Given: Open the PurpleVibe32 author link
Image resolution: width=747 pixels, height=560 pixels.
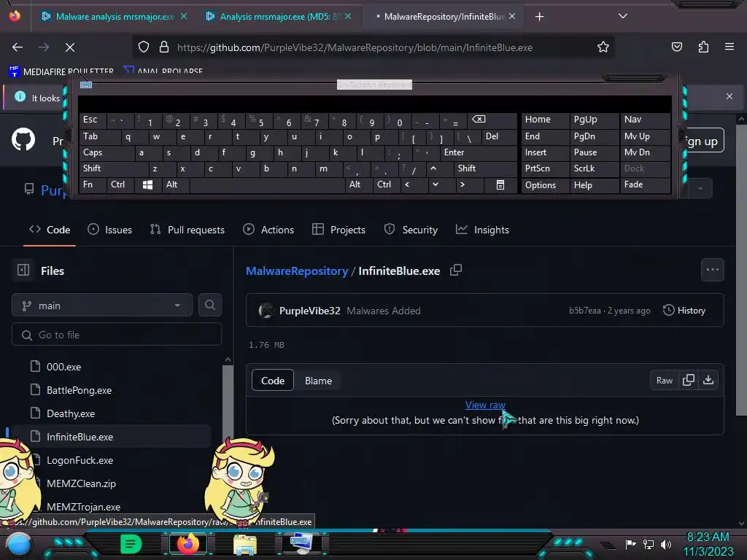Looking at the screenshot, I should [x=309, y=311].
